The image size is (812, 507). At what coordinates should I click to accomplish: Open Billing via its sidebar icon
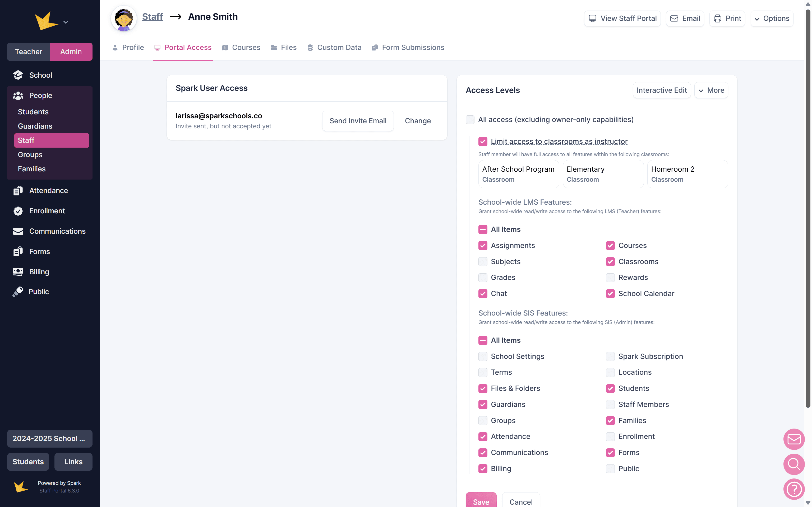click(x=18, y=272)
